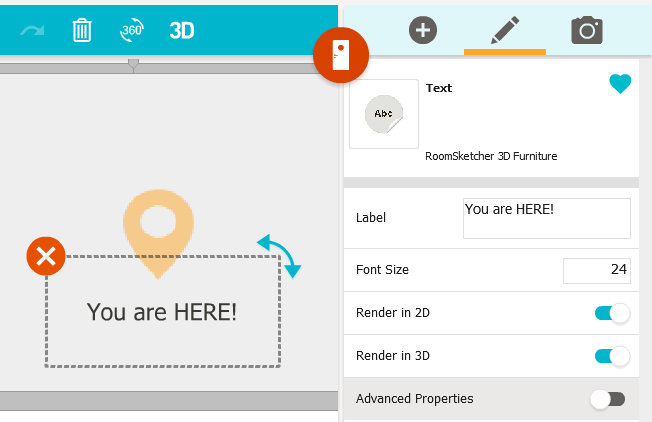Disable Render in 3D switch
652x422 pixels.
pos(611,356)
